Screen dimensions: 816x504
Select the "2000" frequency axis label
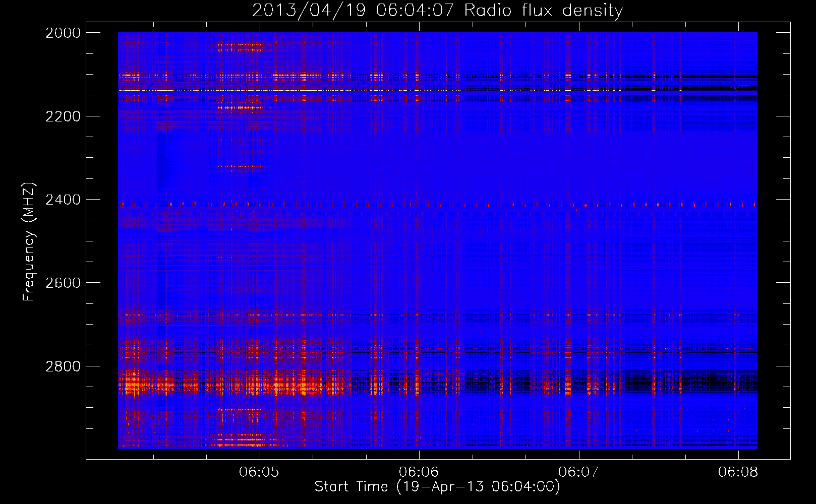(x=63, y=33)
